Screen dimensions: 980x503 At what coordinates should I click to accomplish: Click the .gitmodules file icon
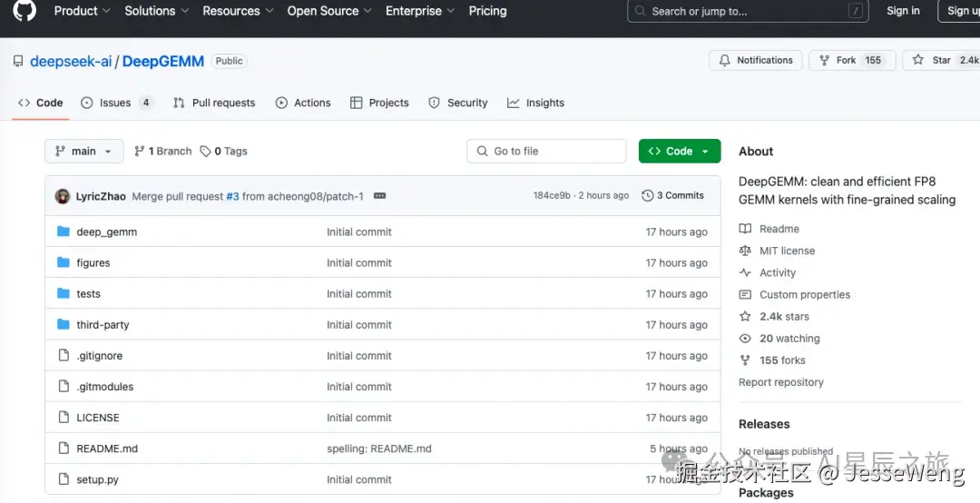[64, 386]
